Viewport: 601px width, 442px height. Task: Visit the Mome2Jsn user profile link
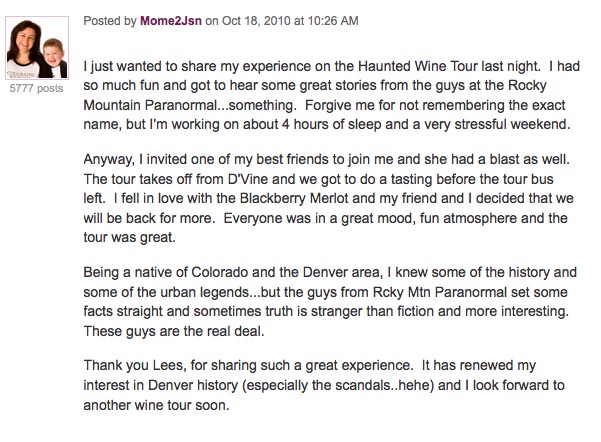coord(171,21)
